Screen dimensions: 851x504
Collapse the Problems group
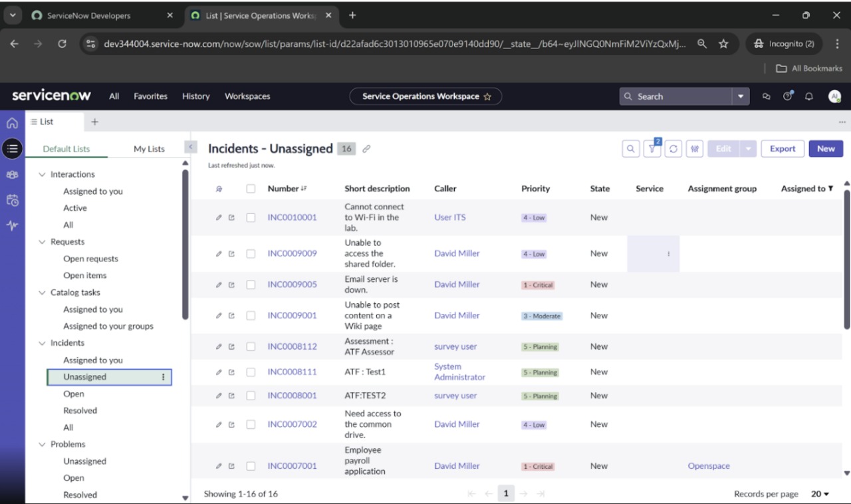42,444
